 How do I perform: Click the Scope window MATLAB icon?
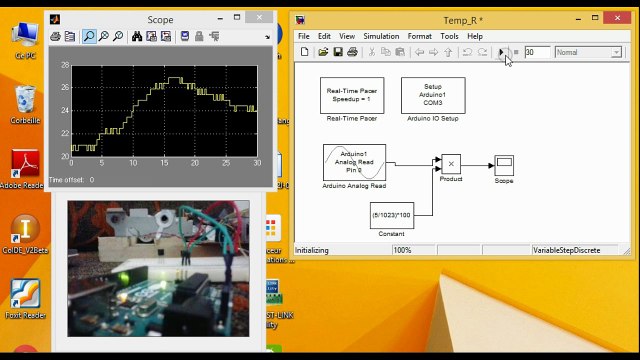pos(55,19)
